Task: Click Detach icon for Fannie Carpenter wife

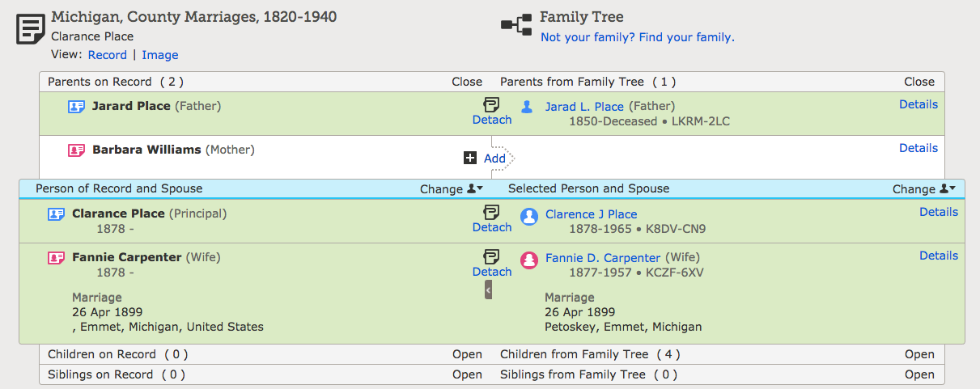Action: [x=491, y=256]
